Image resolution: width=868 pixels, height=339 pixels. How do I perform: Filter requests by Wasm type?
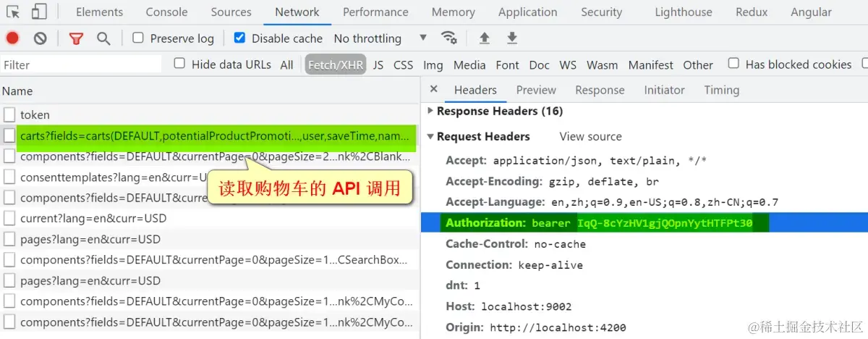pos(602,64)
